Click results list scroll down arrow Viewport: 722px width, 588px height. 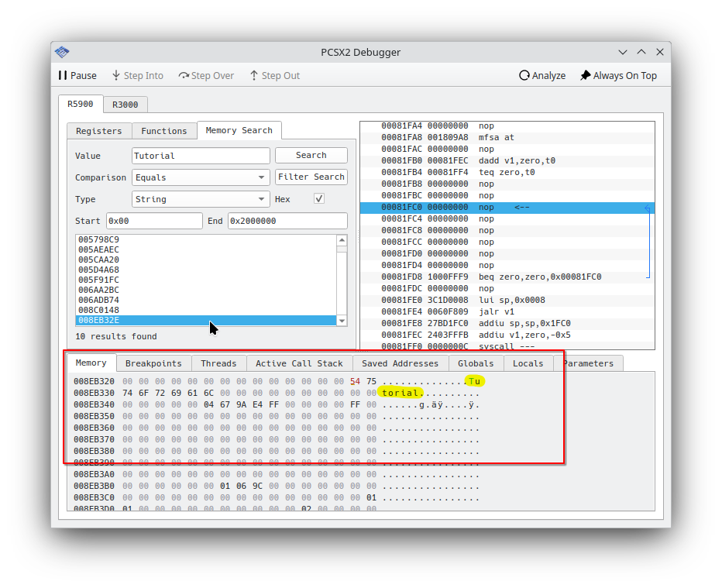(x=342, y=321)
